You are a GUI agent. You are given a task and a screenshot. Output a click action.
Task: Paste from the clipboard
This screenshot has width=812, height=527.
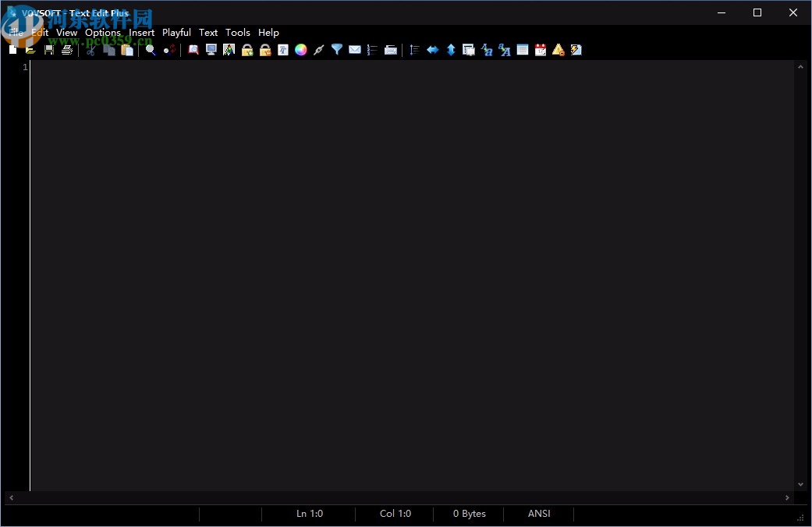[127, 49]
